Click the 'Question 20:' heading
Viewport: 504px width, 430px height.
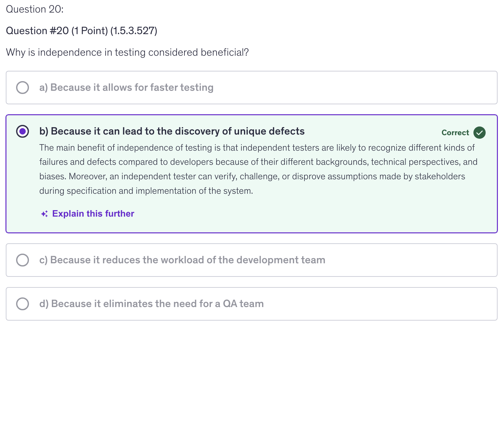(x=35, y=9)
